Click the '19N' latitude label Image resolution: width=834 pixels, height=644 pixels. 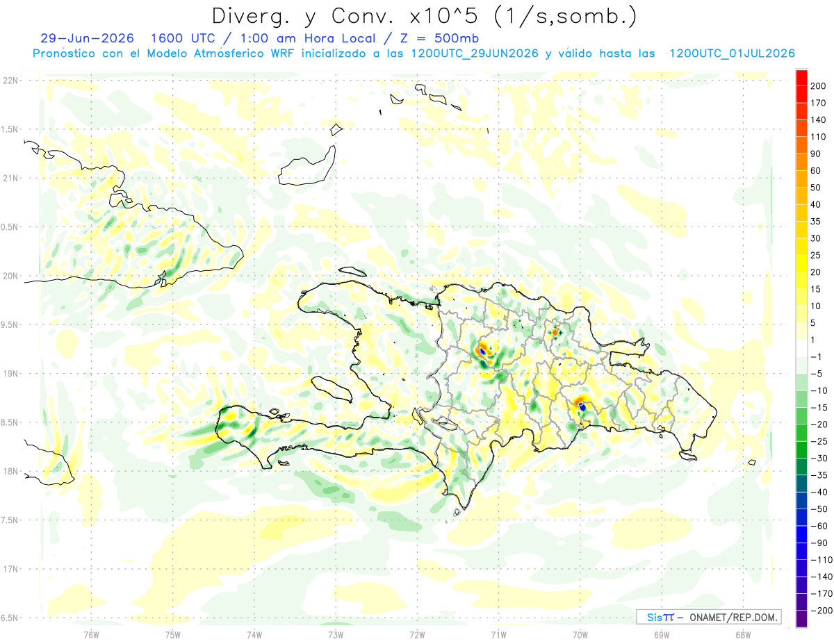click(x=10, y=374)
